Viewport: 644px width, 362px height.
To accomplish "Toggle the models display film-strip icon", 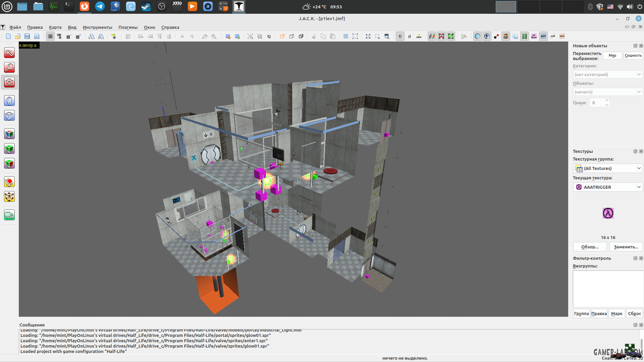I will [x=525, y=36].
